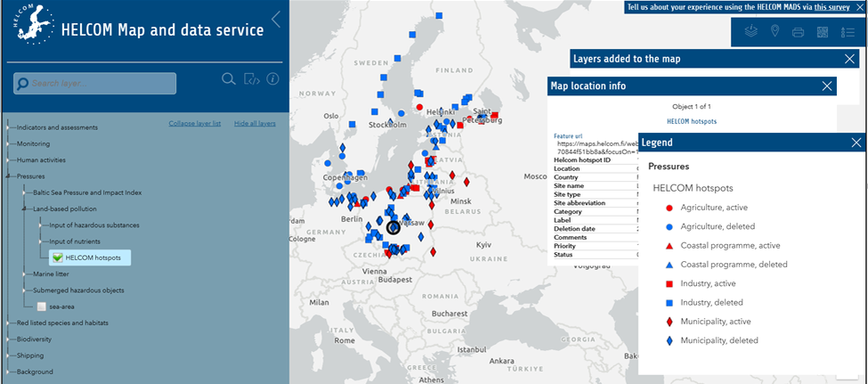
Task: Click HELCOM Map and data service title
Action: (162, 30)
